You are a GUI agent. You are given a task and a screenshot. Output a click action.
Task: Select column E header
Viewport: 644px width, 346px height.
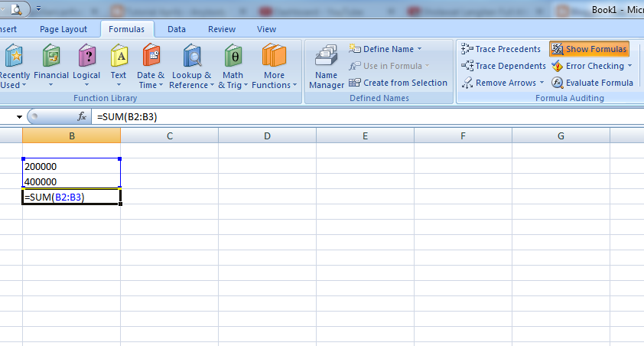click(x=365, y=135)
